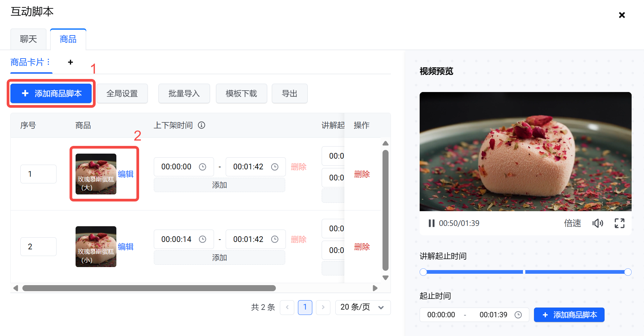This screenshot has height=336, width=644.
Task: Set the 00:01:42 end time in row 1
Action: coord(248,167)
